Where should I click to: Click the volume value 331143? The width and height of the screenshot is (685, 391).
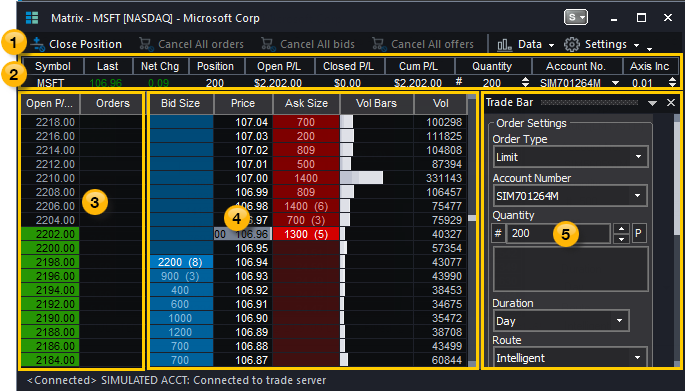[x=440, y=178]
